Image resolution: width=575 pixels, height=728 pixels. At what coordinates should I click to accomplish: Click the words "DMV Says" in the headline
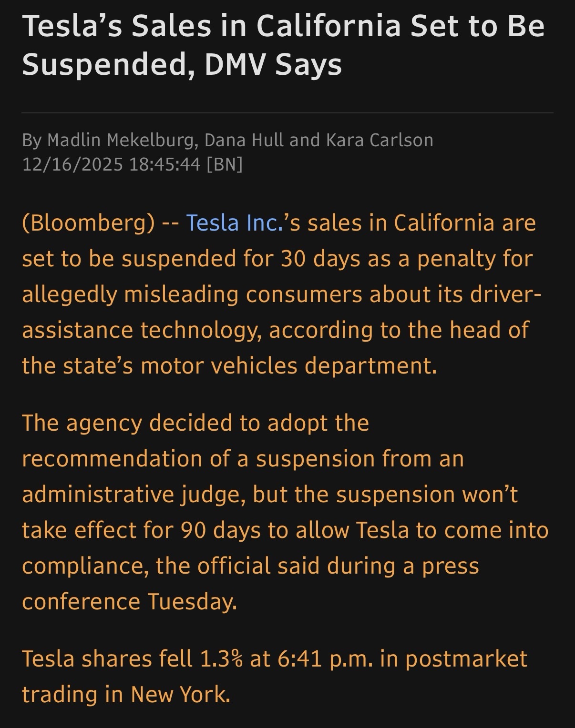click(273, 64)
